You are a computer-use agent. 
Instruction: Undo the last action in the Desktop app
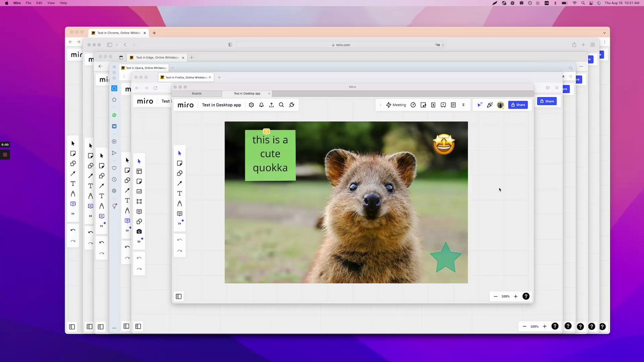(180, 240)
